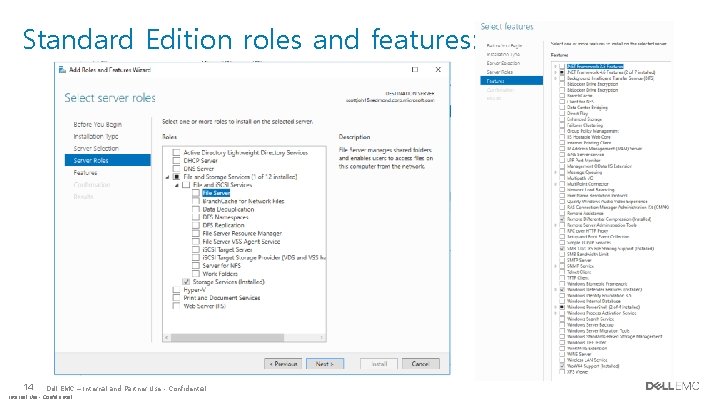Viewport: 720px width, 405px height.
Task: Open Installation Type step in roles wizard
Action: pos(96,136)
